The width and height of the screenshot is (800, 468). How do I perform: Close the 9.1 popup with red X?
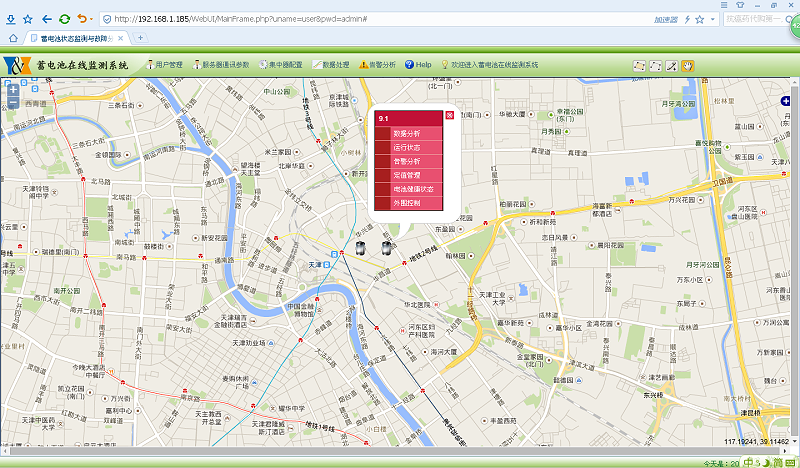click(x=450, y=116)
